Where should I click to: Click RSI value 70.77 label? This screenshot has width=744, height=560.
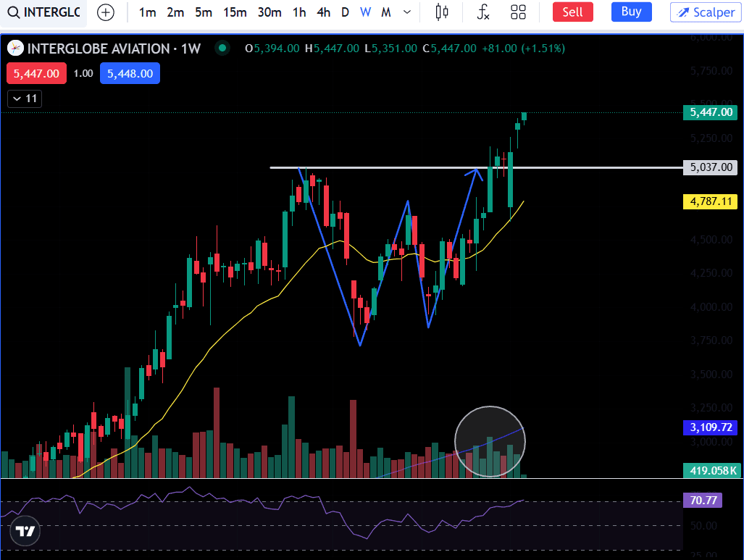pos(703,500)
